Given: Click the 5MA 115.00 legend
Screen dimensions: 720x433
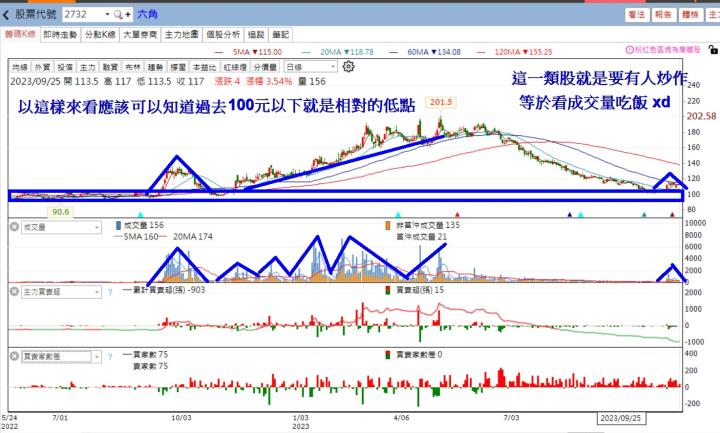Looking at the screenshot, I should click(x=248, y=52).
